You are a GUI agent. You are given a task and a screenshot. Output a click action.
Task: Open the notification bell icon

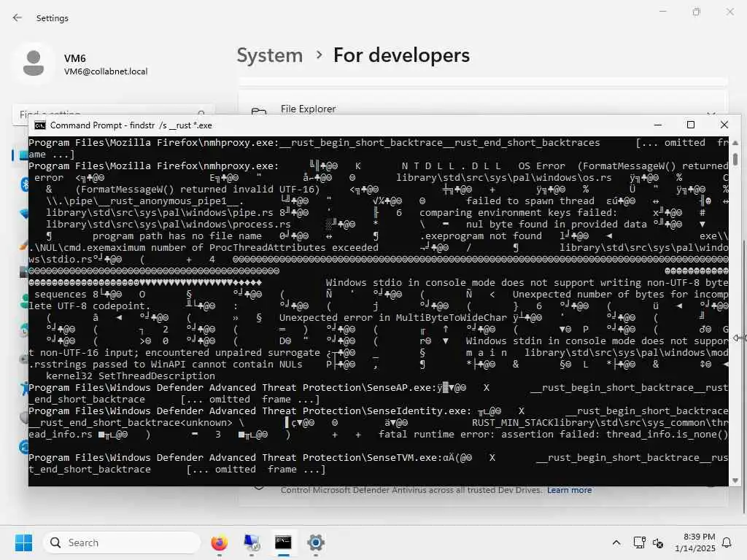tap(727, 542)
